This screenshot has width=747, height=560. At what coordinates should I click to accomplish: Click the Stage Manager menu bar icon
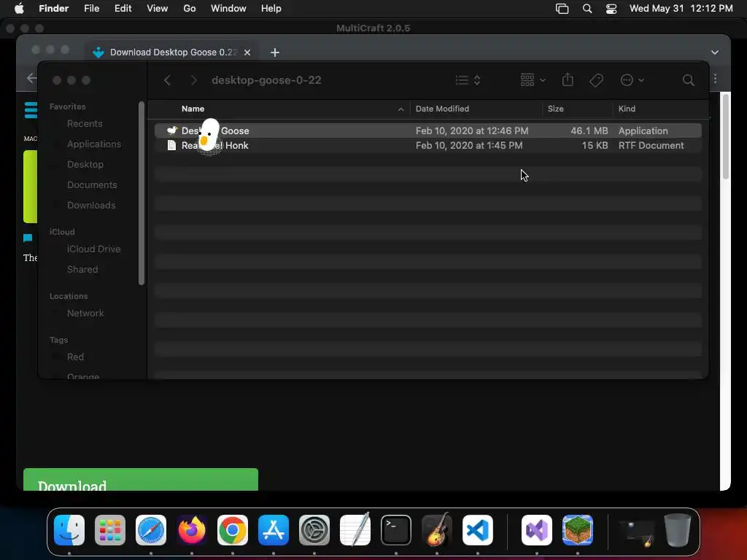click(x=562, y=9)
